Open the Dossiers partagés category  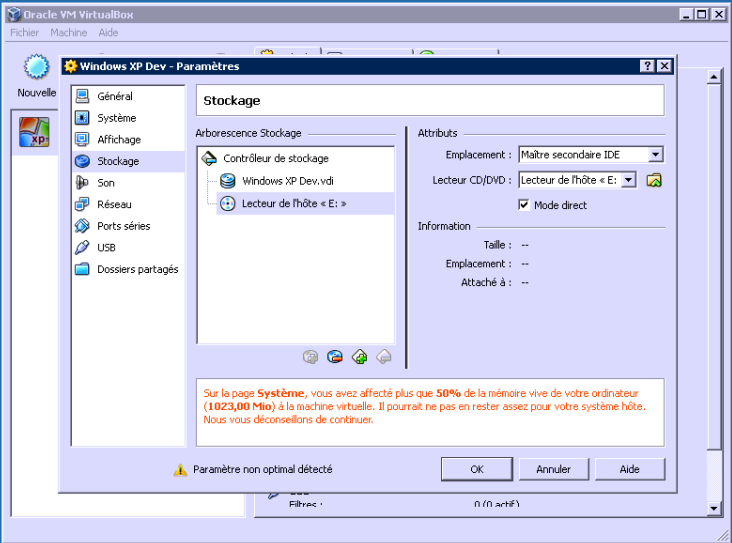137,269
